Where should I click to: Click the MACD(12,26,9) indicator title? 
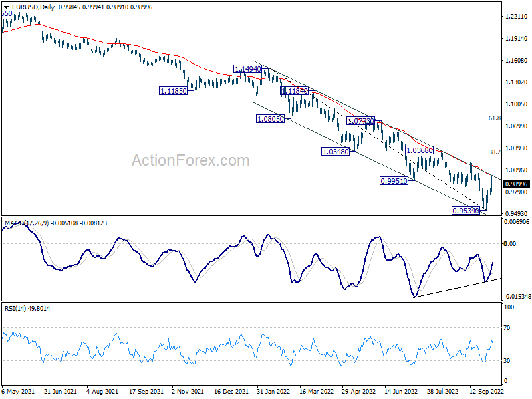(x=27, y=223)
